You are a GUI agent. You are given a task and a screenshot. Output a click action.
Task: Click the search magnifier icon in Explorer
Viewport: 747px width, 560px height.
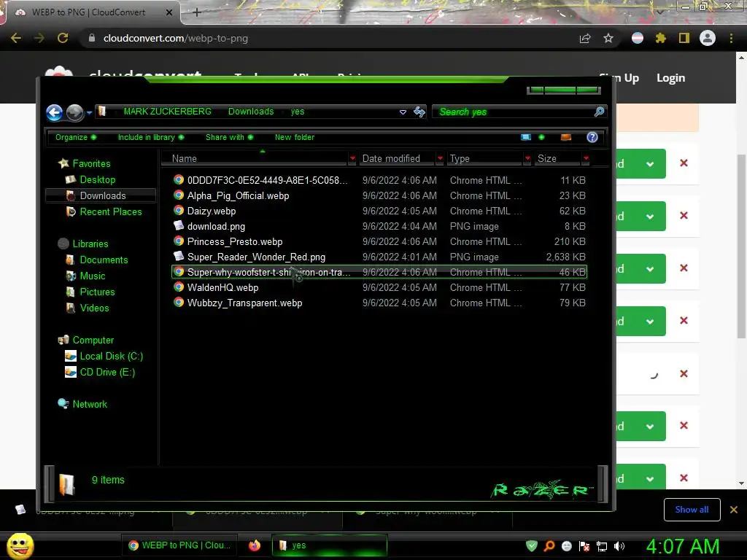(x=600, y=112)
